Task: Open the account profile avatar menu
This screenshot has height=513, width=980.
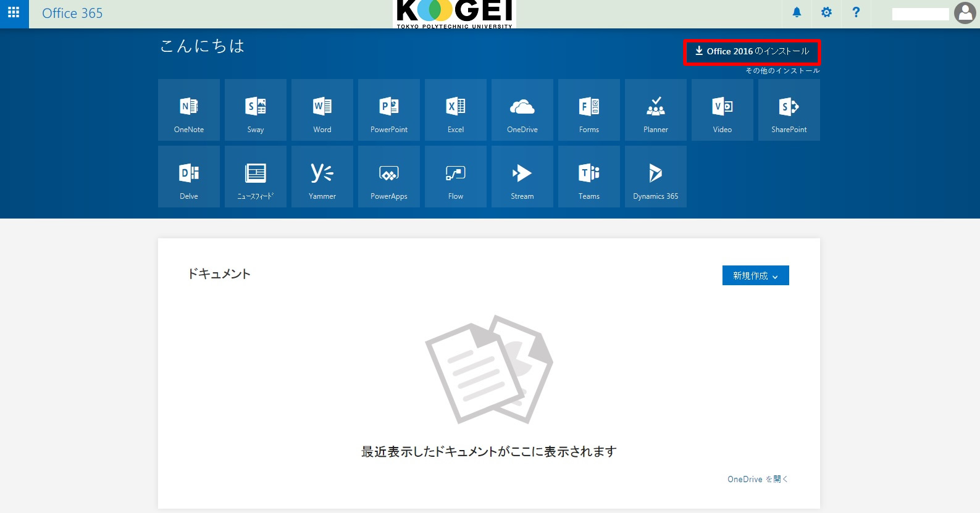Action: [965, 13]
